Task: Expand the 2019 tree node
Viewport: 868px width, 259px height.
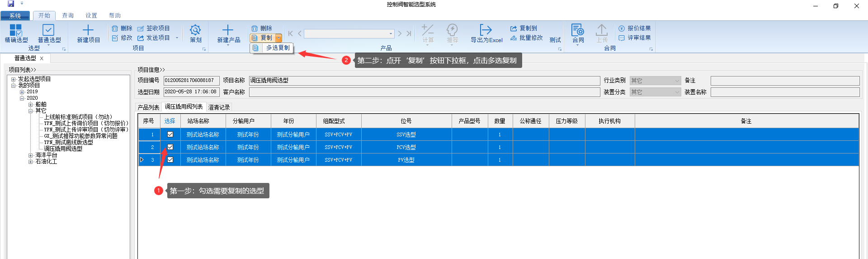Action: click(x=22, y=92)
